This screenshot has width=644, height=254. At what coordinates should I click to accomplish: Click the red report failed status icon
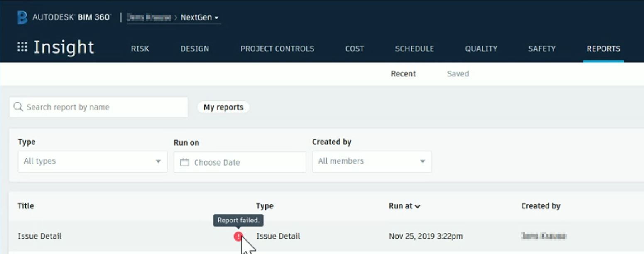coord(238,236)
